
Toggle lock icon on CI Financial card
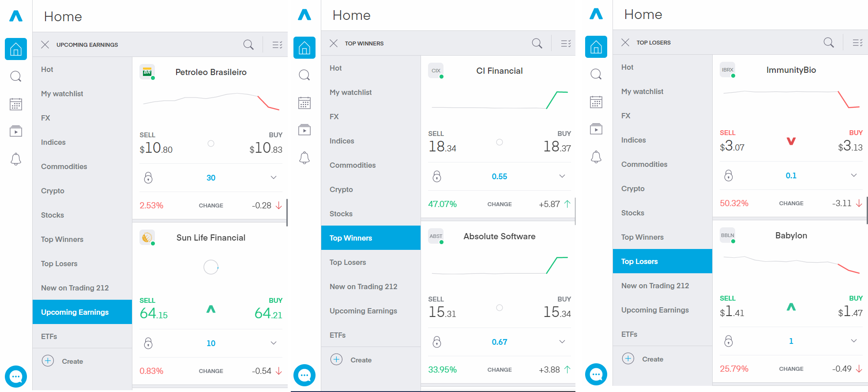(x=437, y=176)
